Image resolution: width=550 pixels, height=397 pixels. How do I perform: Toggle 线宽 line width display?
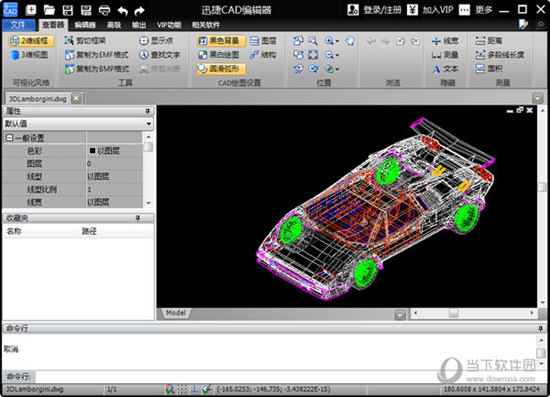tap(445, 41)
